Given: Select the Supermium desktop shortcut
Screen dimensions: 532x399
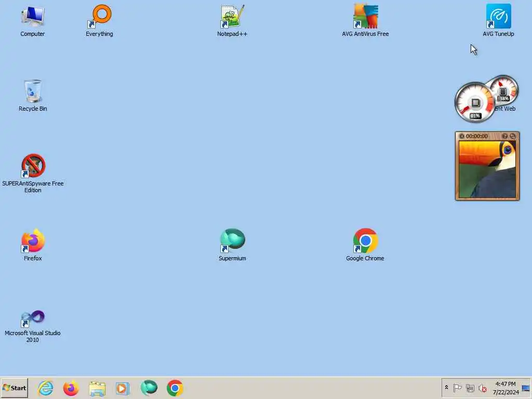Looking at the screenshot, I should coord(232,245).
